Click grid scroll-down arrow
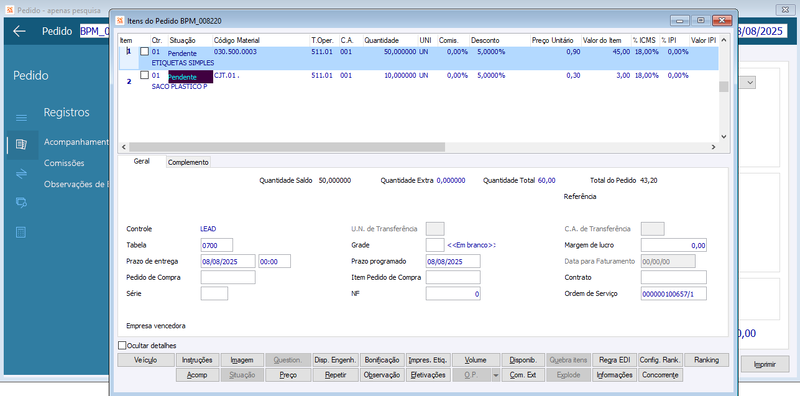 (x=723, y=136)
